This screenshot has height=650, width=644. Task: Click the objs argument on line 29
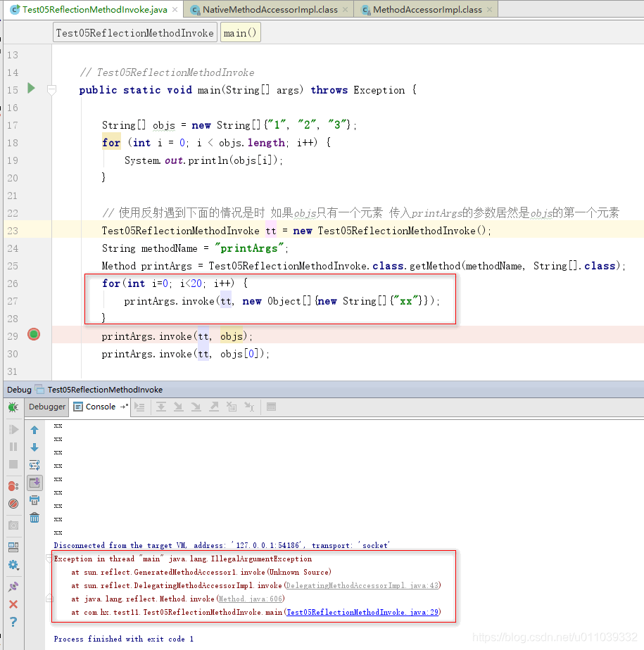(231, 336)
